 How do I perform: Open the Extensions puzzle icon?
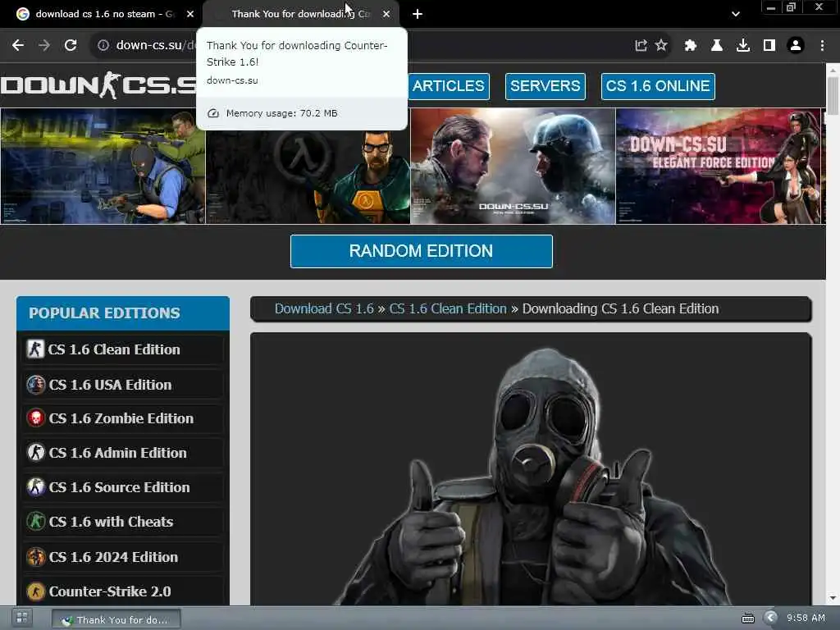tap(691, 46)
